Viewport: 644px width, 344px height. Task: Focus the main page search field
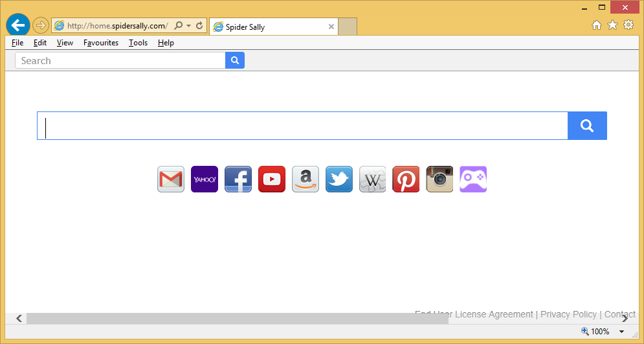(x=302, y=126)
